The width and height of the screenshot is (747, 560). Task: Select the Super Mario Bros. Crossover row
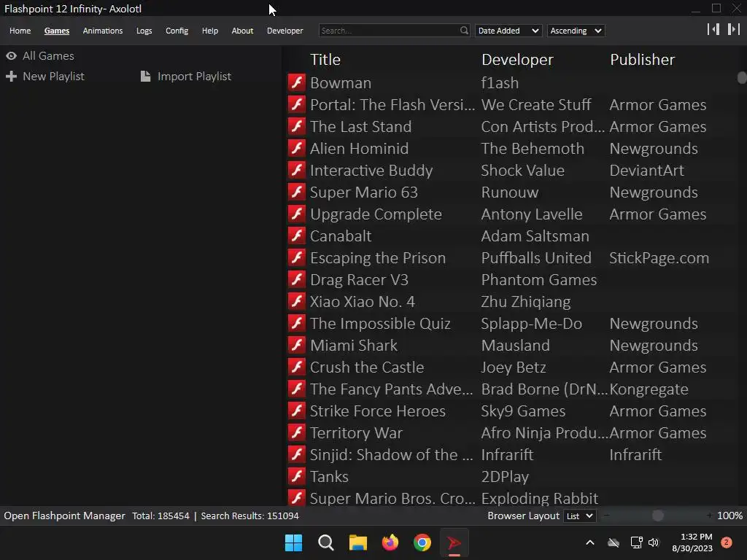coord(511,497)
